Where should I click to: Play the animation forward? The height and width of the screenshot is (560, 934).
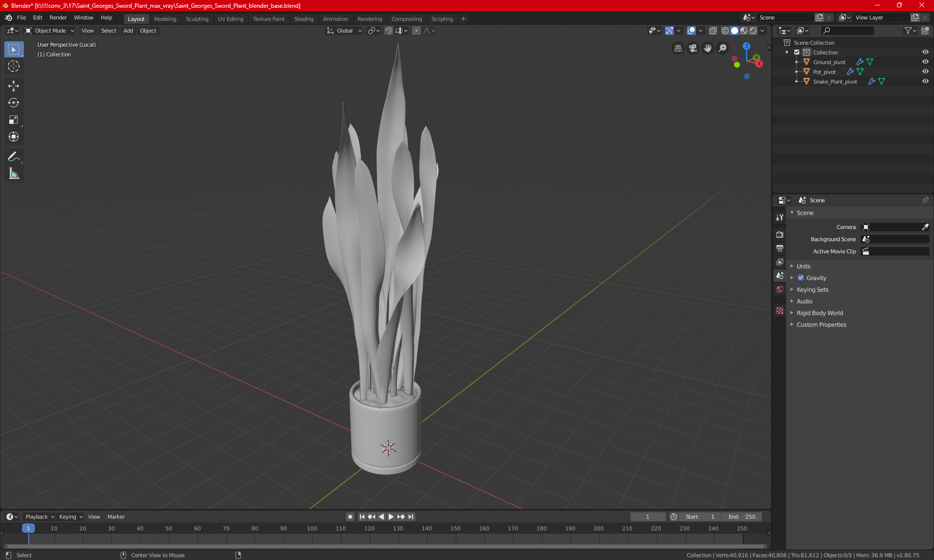[391, 517]
